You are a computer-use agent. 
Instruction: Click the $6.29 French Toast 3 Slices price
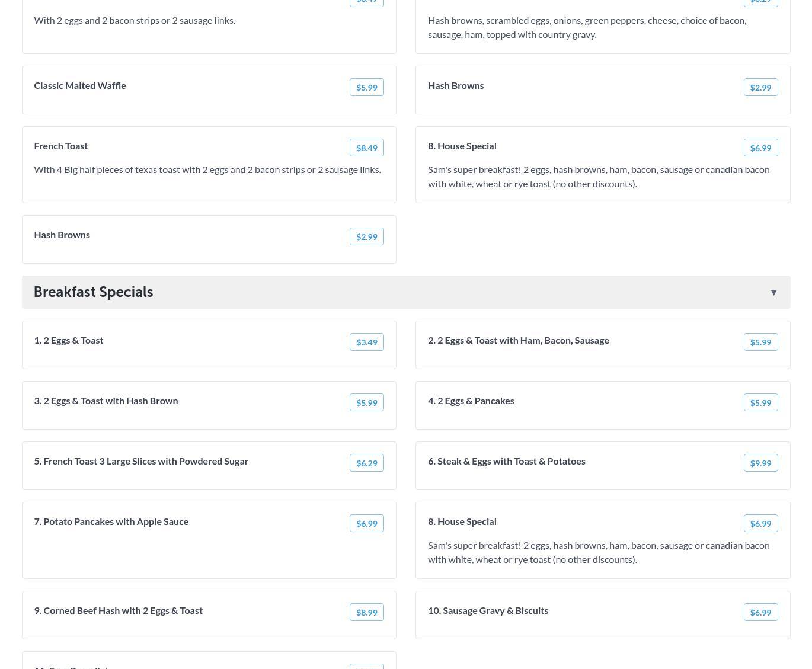[x=367, y=463]
